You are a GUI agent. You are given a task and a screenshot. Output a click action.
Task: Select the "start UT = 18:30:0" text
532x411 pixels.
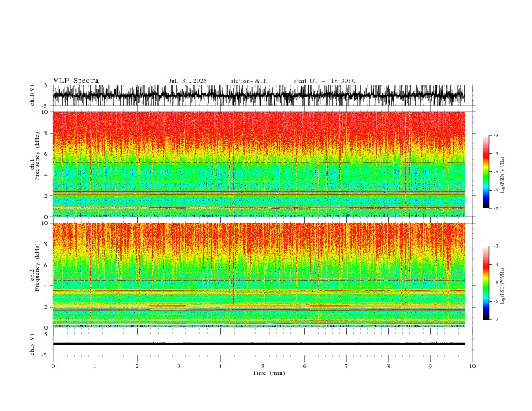(324, 81)
